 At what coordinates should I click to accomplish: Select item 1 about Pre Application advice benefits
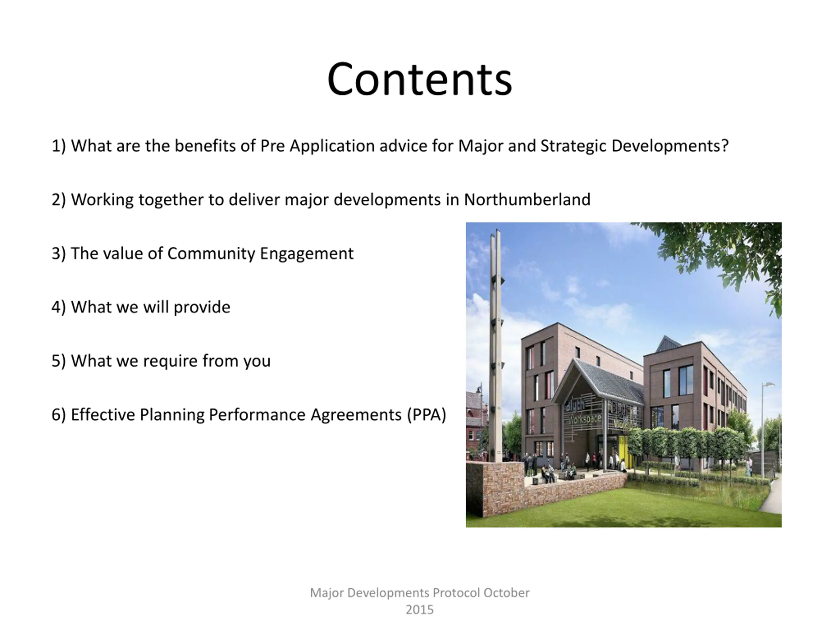point(390,146)
